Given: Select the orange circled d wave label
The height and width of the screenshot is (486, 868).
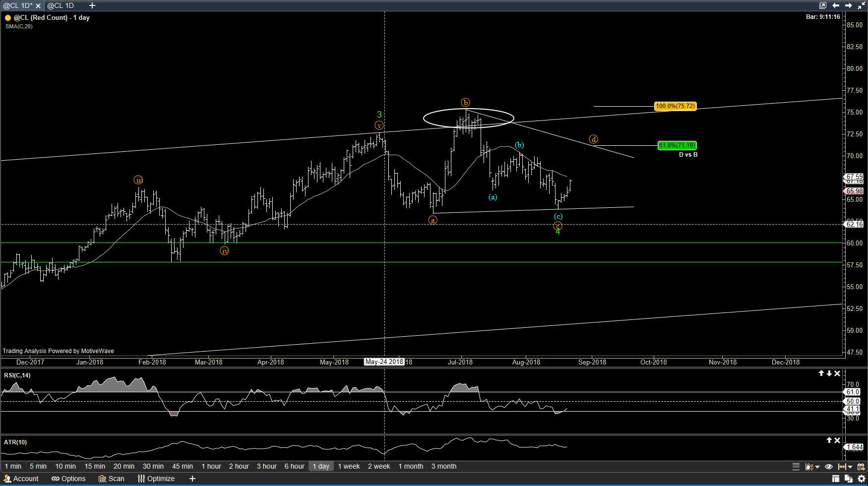Looking at the screenshot, I should click(594, 139).
